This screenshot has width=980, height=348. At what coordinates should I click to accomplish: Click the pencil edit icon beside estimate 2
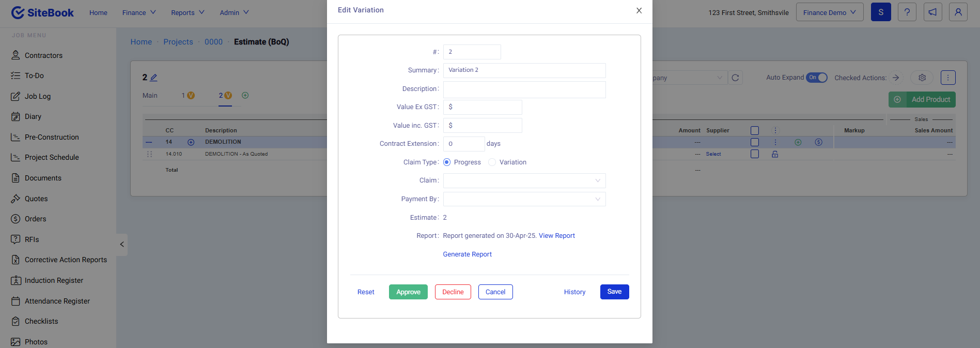point(153,78)
